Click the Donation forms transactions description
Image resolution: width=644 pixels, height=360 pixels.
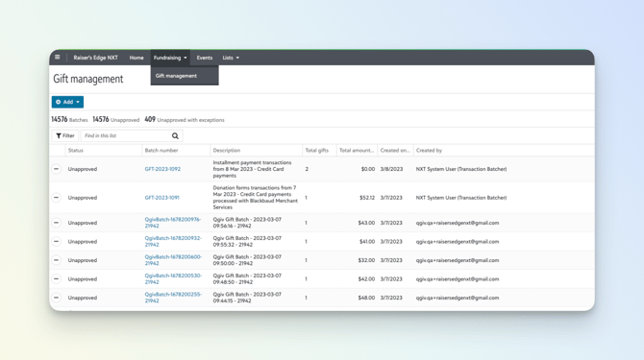tap(255, 198)
